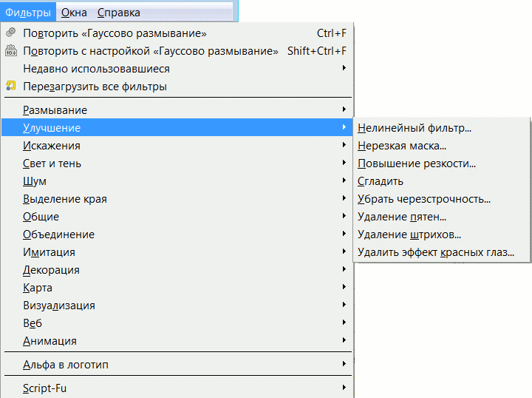Select Повышение резкости filter
532x398 pixels.
tap(417, 163)
